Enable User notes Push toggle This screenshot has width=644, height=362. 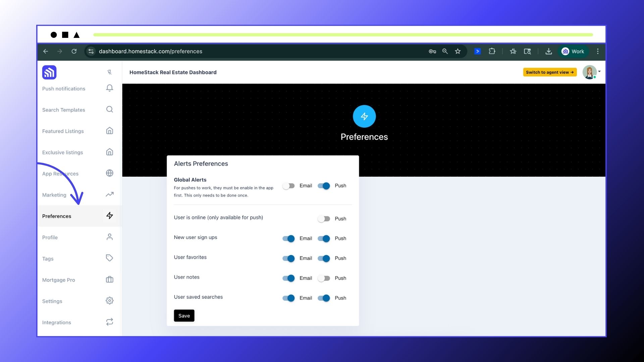click(x=324, y=278)
